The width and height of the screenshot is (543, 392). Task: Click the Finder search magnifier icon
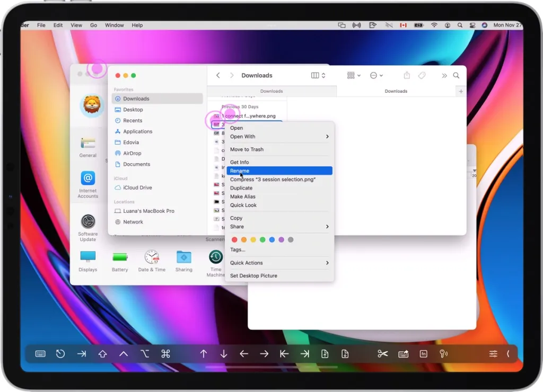456,76
